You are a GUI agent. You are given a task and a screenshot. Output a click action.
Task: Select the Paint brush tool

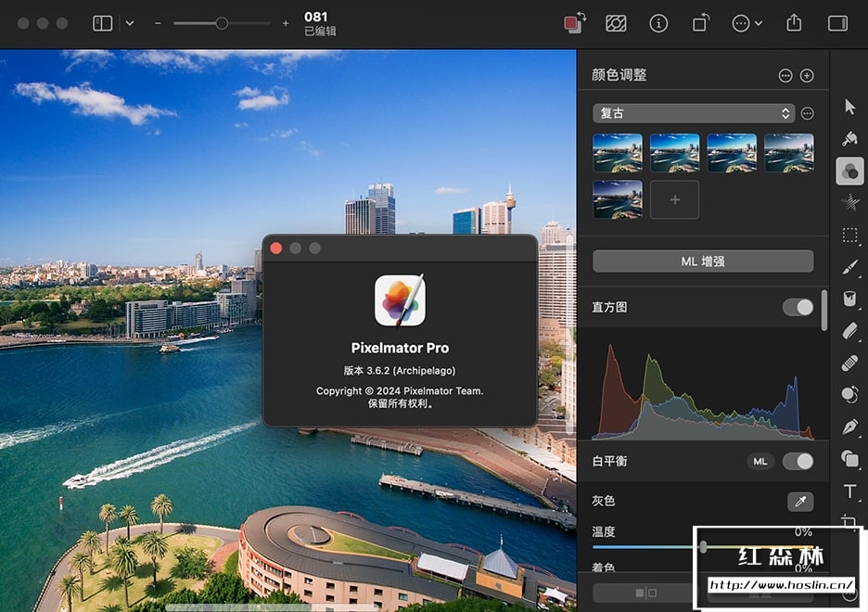tap(849, 267)
